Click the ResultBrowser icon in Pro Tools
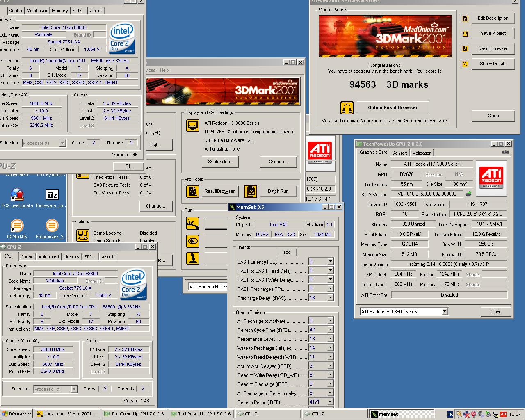Viewport: 525px width, 420px height. tap(193, 191)
